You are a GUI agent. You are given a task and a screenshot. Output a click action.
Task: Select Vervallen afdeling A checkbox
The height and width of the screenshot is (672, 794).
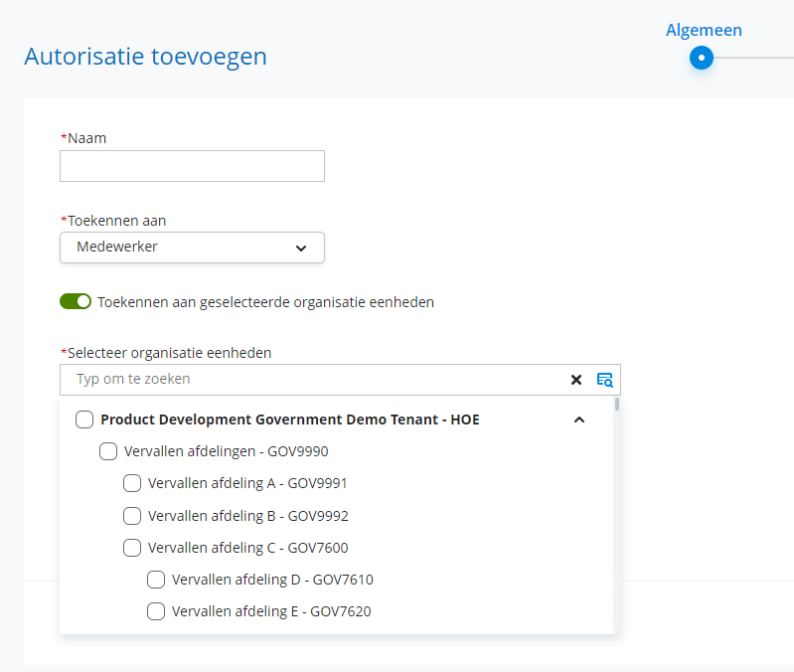132,483
